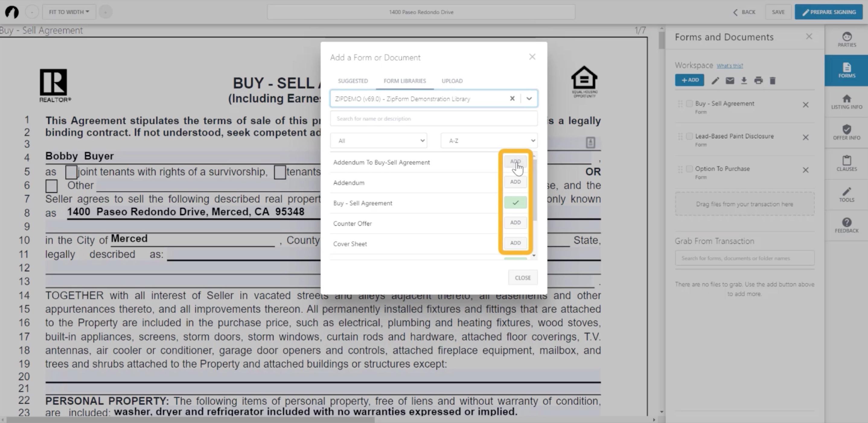Viewport: 868px width, 423px height.
Task: Switch to the Suggested tab
Action: click(353, 81)
